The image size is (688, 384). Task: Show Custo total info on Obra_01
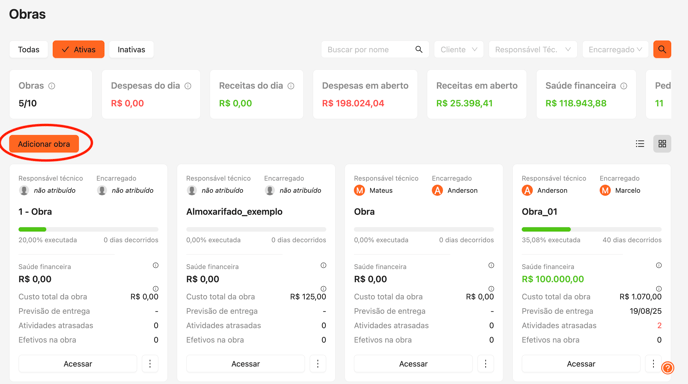pos(659,289)
